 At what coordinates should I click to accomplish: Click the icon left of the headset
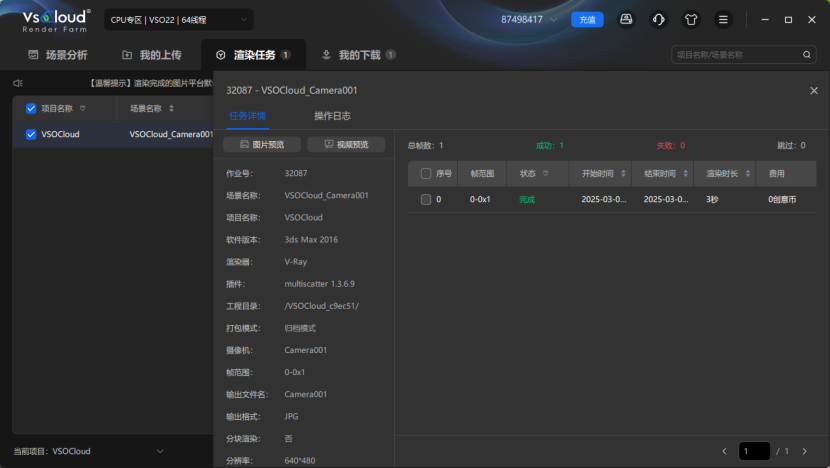tap(626, 19)
